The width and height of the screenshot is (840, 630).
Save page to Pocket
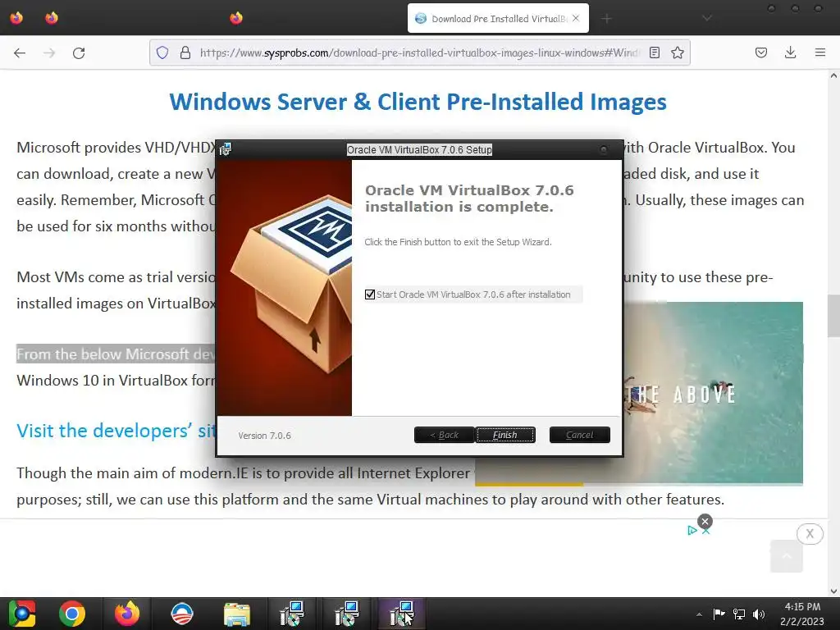pyautogui.click(x=761, y=52)
